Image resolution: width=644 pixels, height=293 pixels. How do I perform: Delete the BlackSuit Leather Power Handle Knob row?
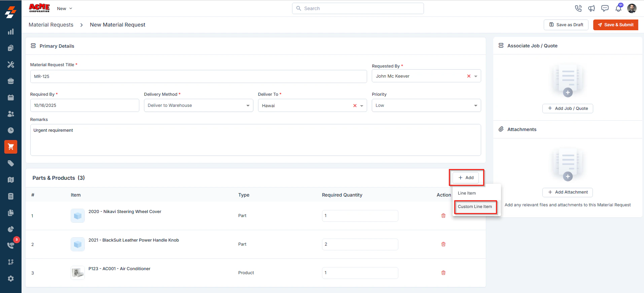pos(443,244)
